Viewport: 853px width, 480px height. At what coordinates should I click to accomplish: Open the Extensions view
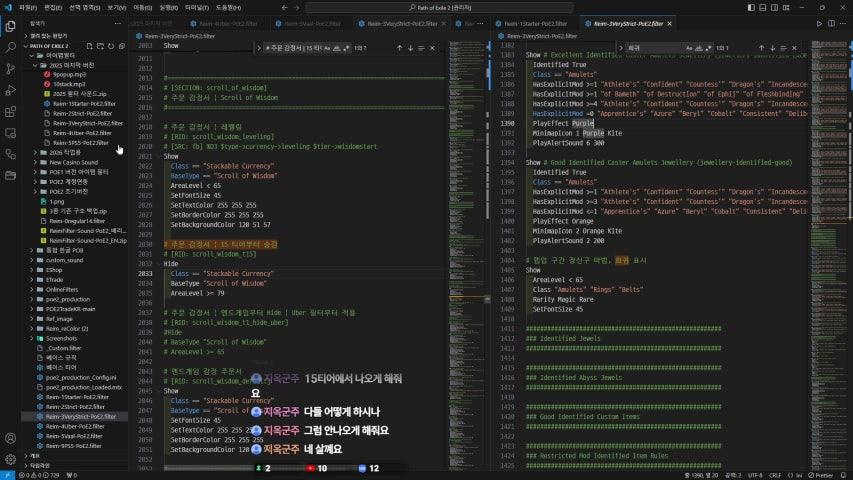tap(11, 113)
